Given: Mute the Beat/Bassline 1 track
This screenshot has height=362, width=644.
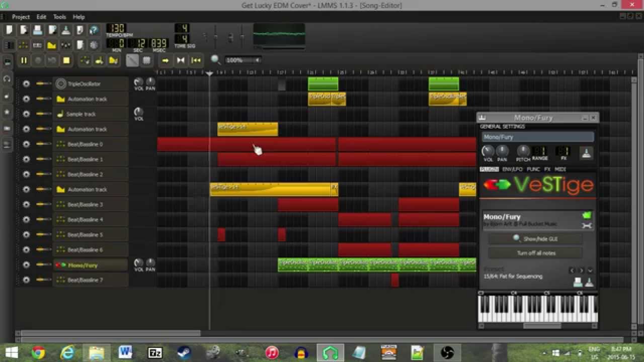Looking at the screenshot, I should click(x=40, y=159).
